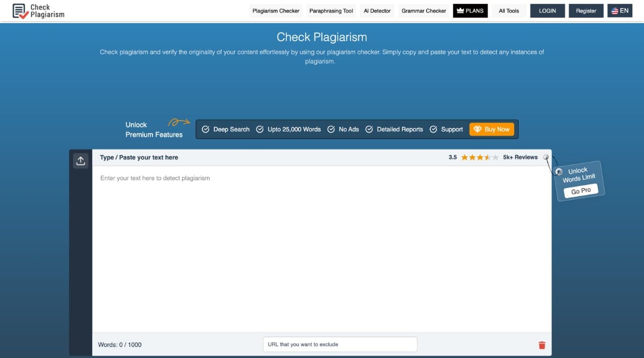Viewport: 644px width, 358px height.
Task: Click the Register button
Action: tap(586, 11)
